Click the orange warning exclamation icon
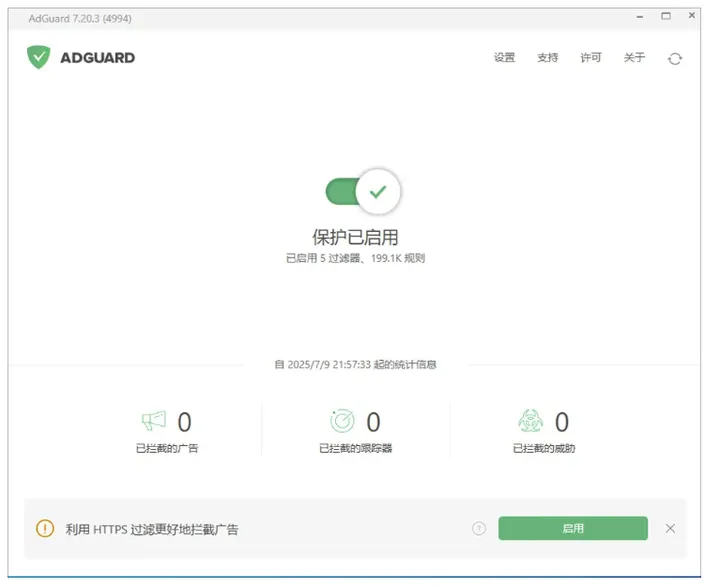Image resolution: width=720 pixels, height=587 pixels. [x=45, y=529]
